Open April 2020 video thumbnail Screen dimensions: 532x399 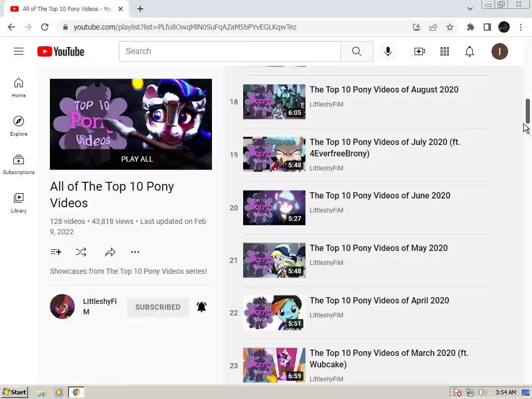coord(274,313)
